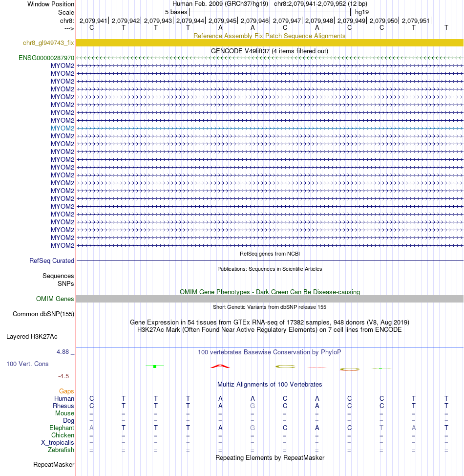The height and width of the screenshot is (476, 464).
Task: Click the gray OMIM Genes bar
Action: click(x=270, y=299)
